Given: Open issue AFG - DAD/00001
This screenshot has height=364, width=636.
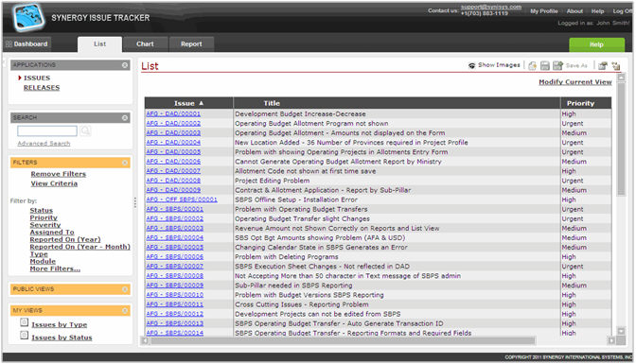Looking at the screenshot, I should [x=173, y=113].
